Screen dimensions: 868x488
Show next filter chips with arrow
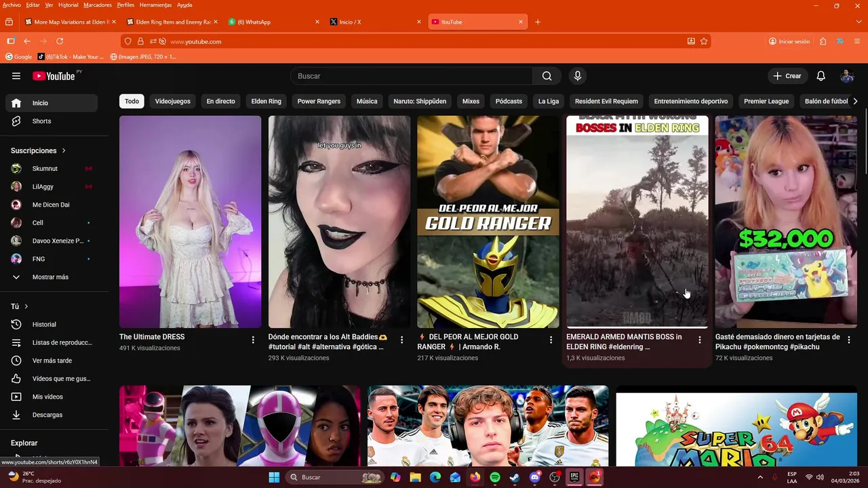[x=855, y=101]
